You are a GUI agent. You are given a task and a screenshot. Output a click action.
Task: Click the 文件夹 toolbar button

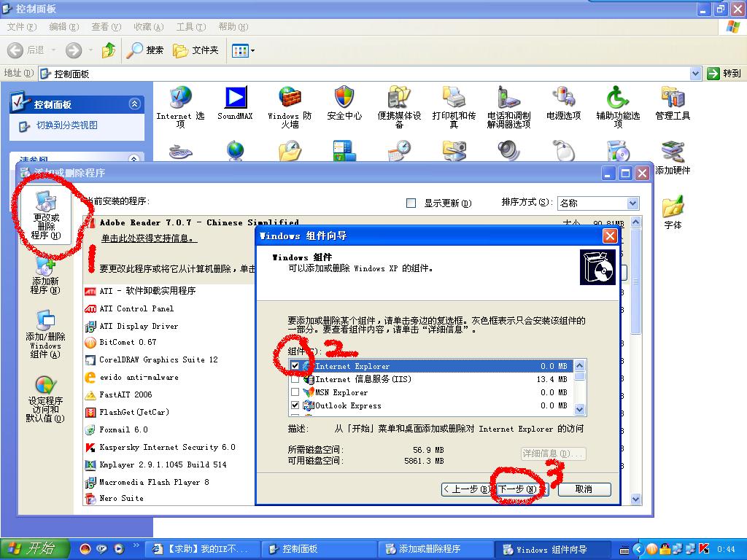[x=196, y=50]
